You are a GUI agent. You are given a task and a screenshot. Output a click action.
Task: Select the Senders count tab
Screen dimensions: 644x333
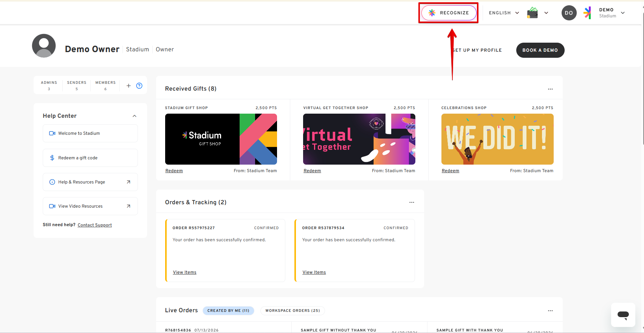tap(77, 85)
